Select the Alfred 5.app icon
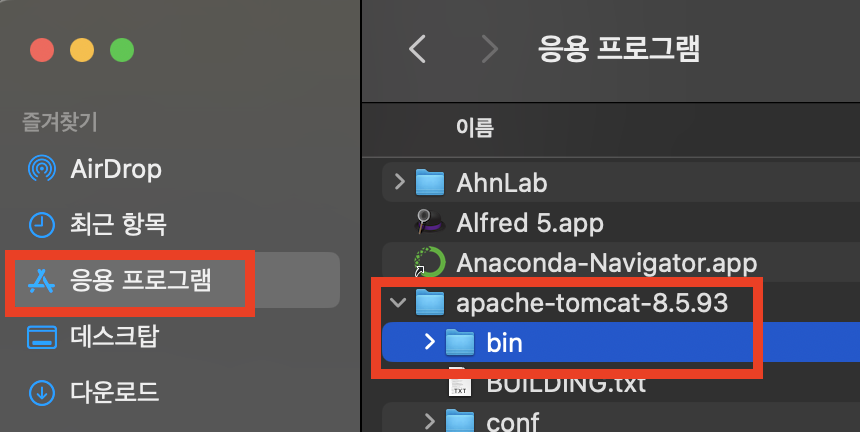Screen dimensions: 860x432 429,223
